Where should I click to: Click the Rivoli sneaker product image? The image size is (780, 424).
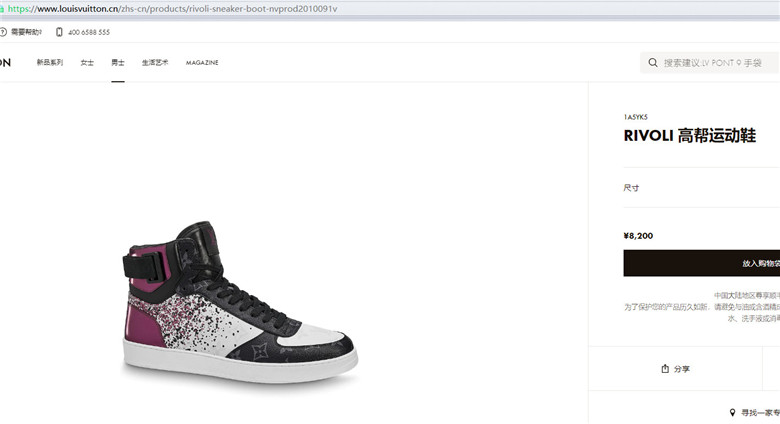click(x=240, y=303)
